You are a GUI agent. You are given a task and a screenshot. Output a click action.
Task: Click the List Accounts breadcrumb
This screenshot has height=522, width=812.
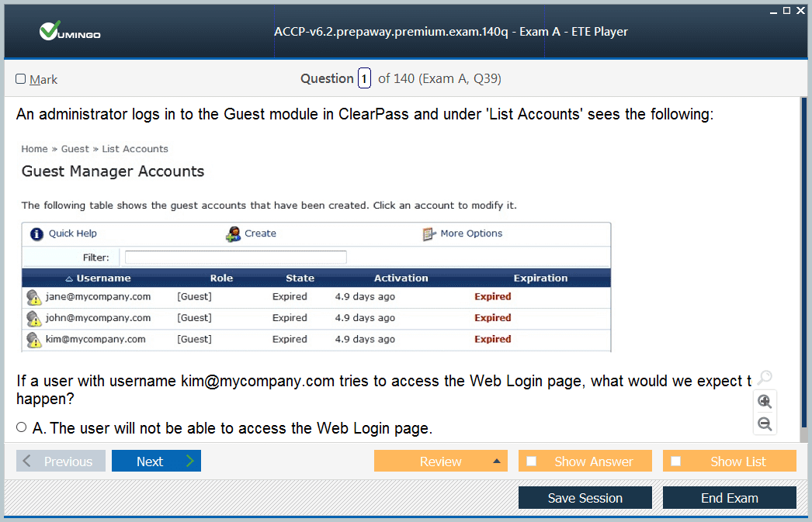[x=135, y=149]
